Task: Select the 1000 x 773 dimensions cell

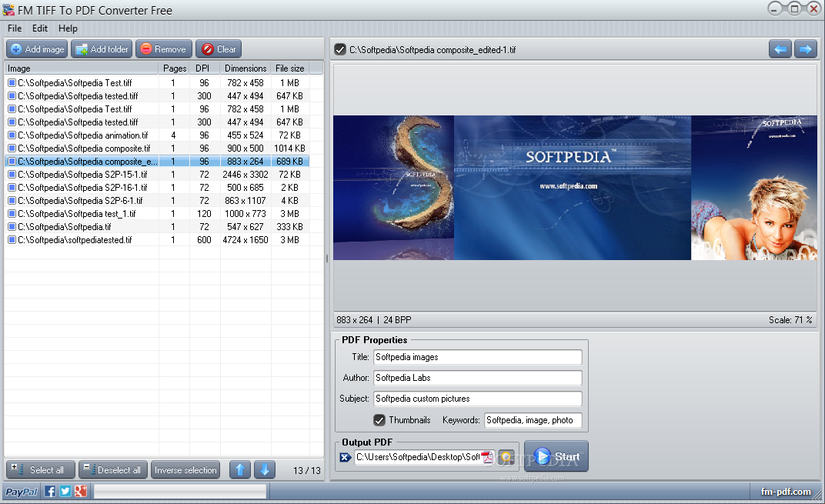Action: pyautogui.click(x=245, y=214)
